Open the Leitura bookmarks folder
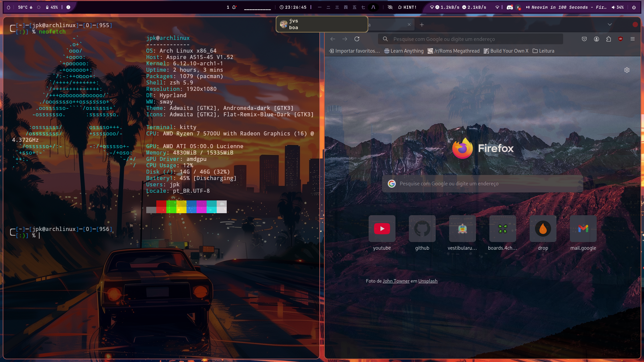Viewport: 644px width, 362px height. tap(543, 51)
